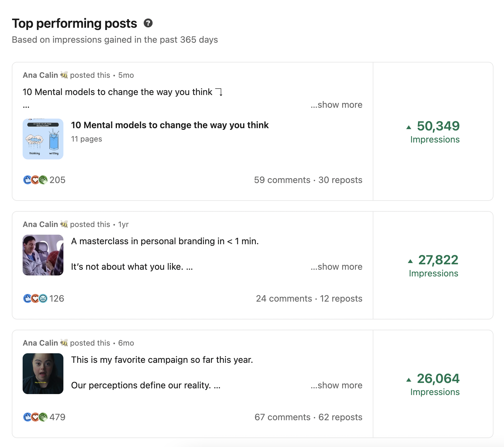The height and width of the screenshot is (447, 504).
Task: Open the 24 comments on the masterclass post
Action: pyautogui.click(x=284, y=298)
